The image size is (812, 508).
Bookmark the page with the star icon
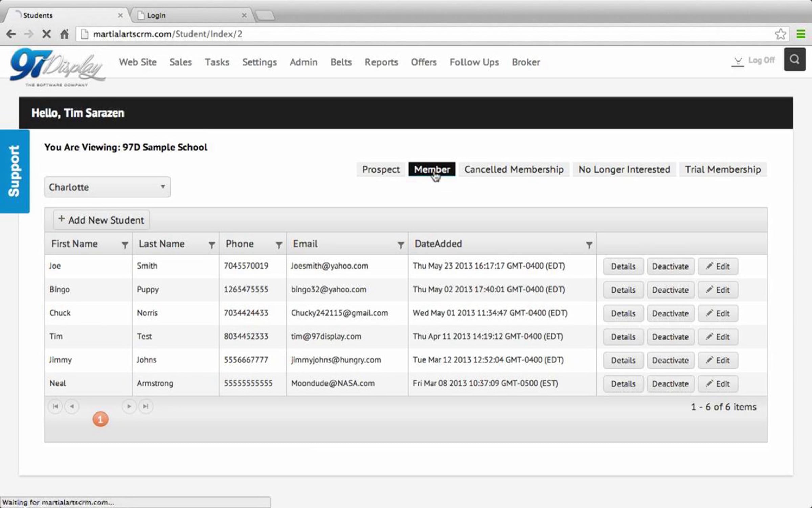point(780,34)
